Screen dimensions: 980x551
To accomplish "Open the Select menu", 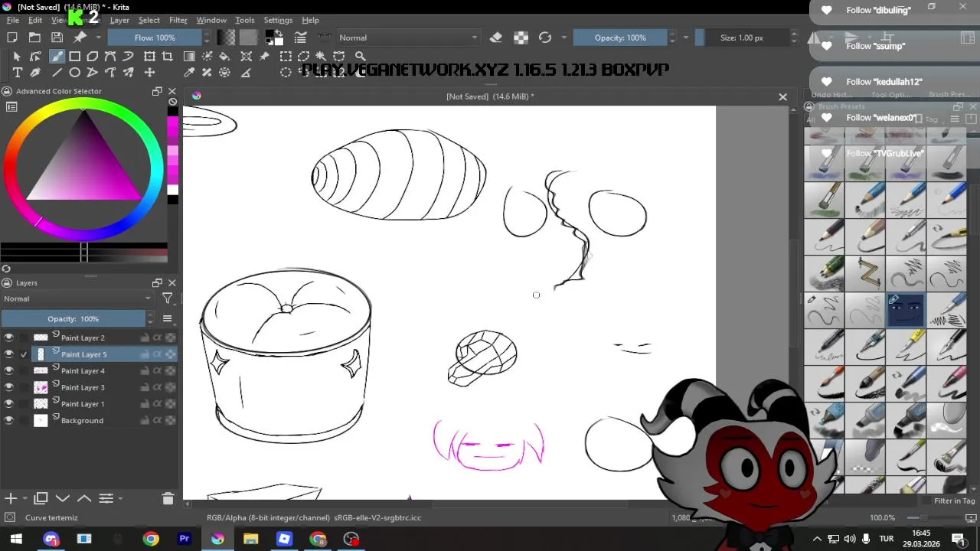I will (x=149, y=21).
